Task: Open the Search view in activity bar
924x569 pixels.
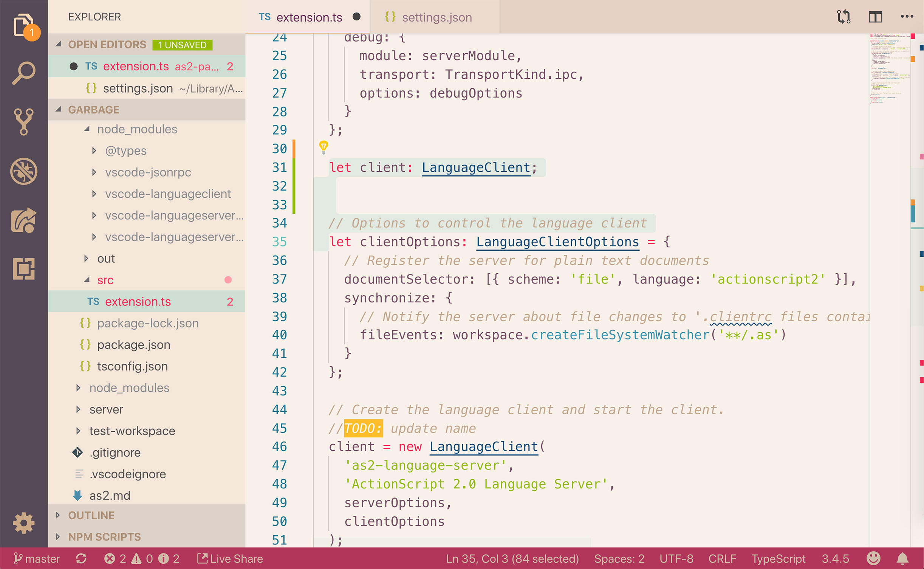Action: tap(23, 73)
